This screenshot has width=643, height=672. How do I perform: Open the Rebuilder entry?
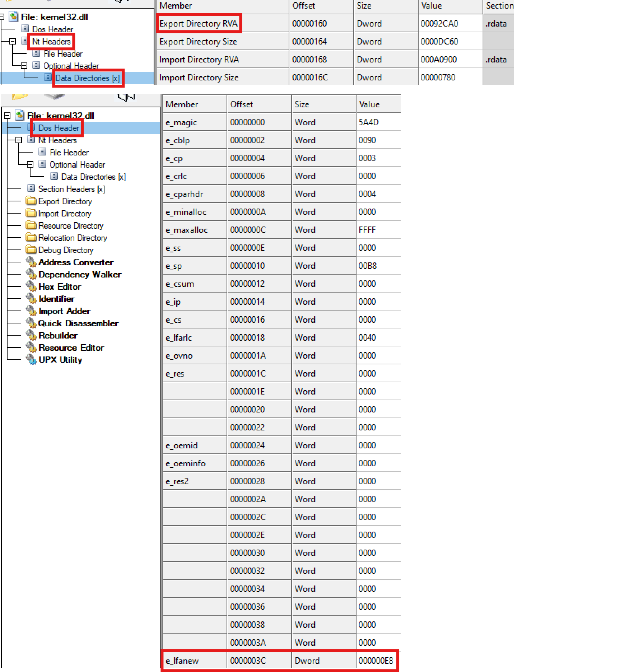pyautogui.click(x=58, y=335)
